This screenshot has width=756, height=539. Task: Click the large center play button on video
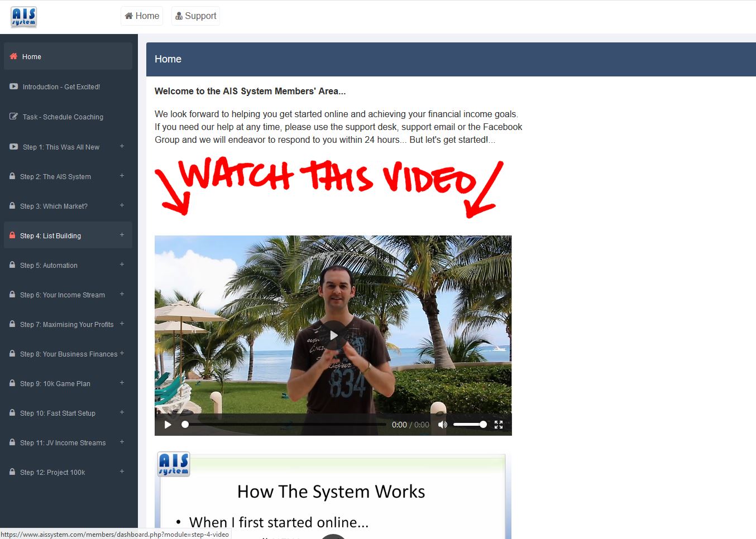point(333,335)
